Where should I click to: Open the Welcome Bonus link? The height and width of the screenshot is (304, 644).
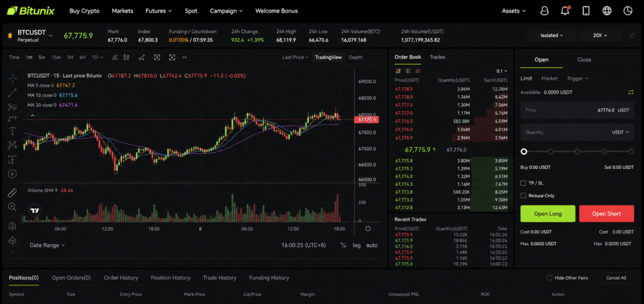pyautogui.click(x=277, y=11)
